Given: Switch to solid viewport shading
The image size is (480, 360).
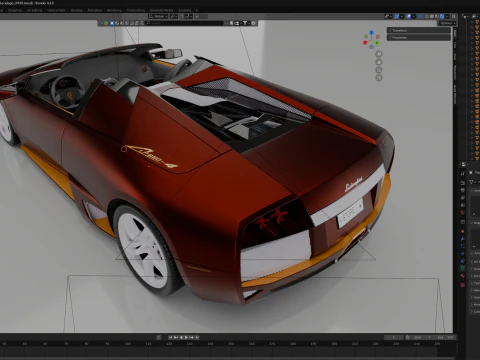Looking at the screenshot, I should [x=432, y=16].
